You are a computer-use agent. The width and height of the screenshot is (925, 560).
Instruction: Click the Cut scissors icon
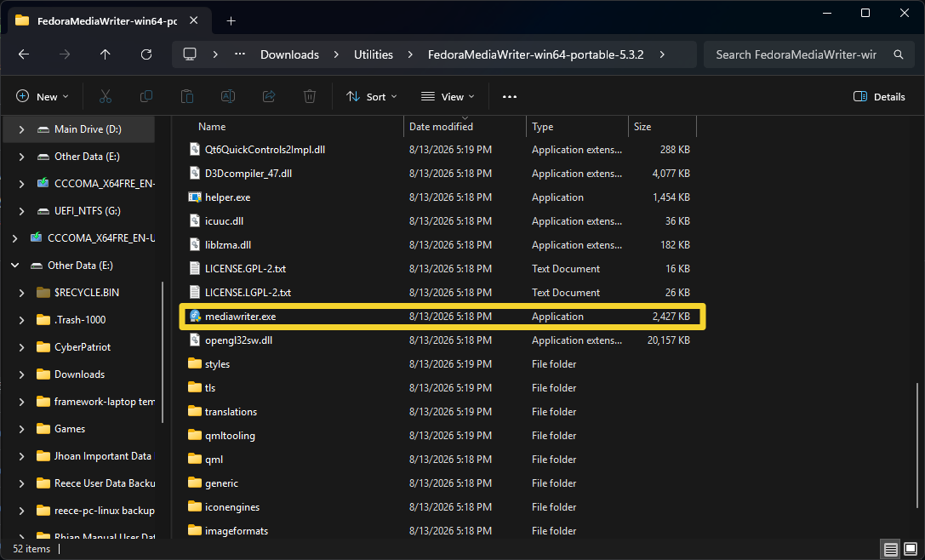click(106, 96)
